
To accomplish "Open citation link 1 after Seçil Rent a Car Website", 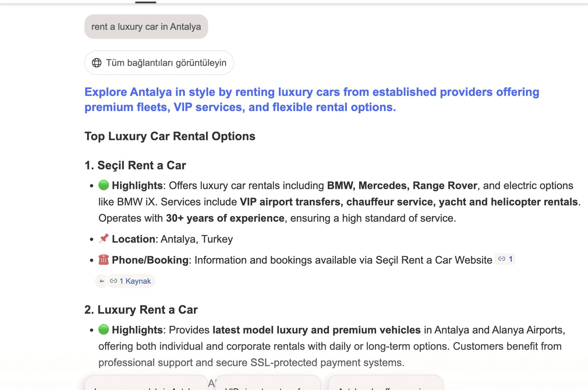I will pyautogui.click(x=505, y=259).
